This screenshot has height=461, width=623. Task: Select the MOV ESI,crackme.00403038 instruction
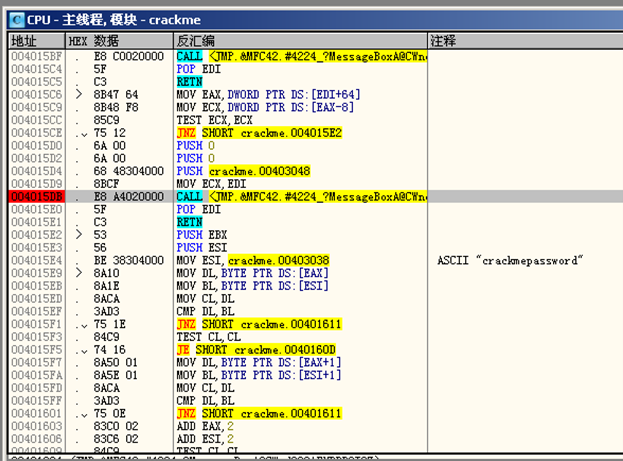click(x=254, y=261)
